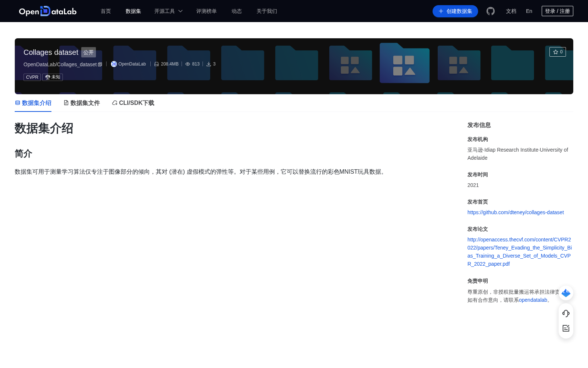The height and width of the screenshot is (368, 588).
Task: Open the github.com/dteney/collages-dataset link
Action: pyautogui.click(x=516, y=212)
